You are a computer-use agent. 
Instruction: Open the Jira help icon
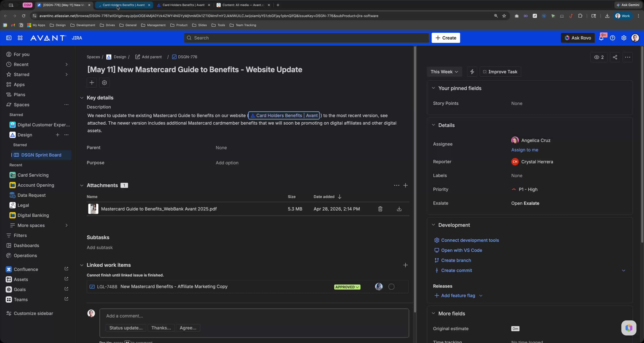[x=612, y=38]
